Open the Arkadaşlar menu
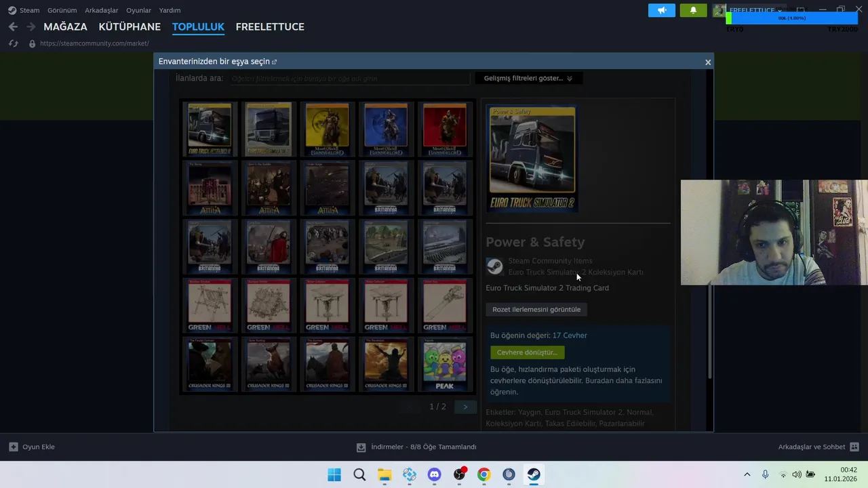 click(x=102, y=10)
